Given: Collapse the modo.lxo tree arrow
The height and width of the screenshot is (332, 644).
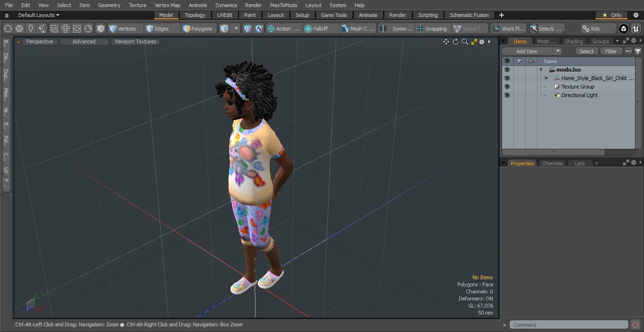Looking at the screenshot, I should (x=541, y=70).
